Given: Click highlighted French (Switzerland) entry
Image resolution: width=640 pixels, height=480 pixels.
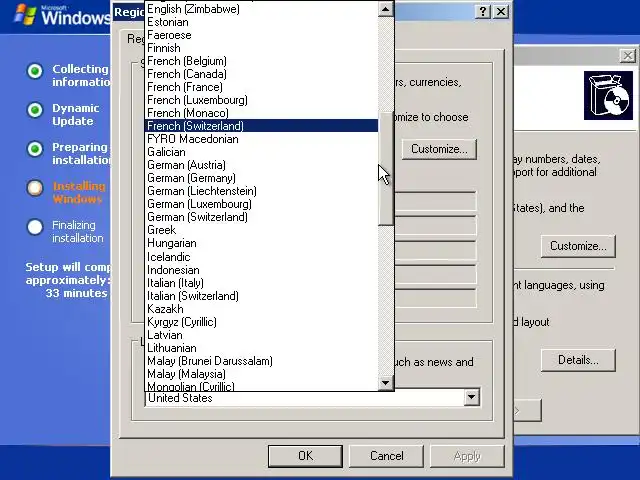Looking at the screenshot, I should tap(261, 126).
